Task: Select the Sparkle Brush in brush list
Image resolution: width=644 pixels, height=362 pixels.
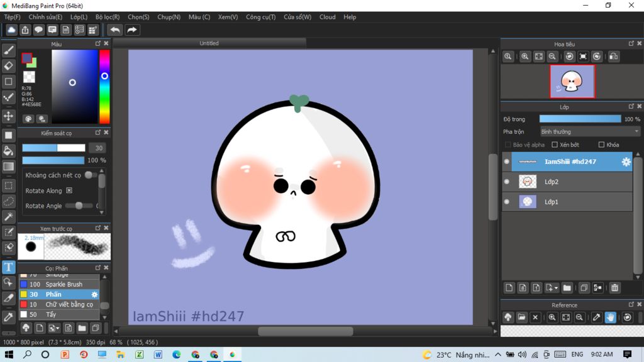Action: [x=59, y=284]
